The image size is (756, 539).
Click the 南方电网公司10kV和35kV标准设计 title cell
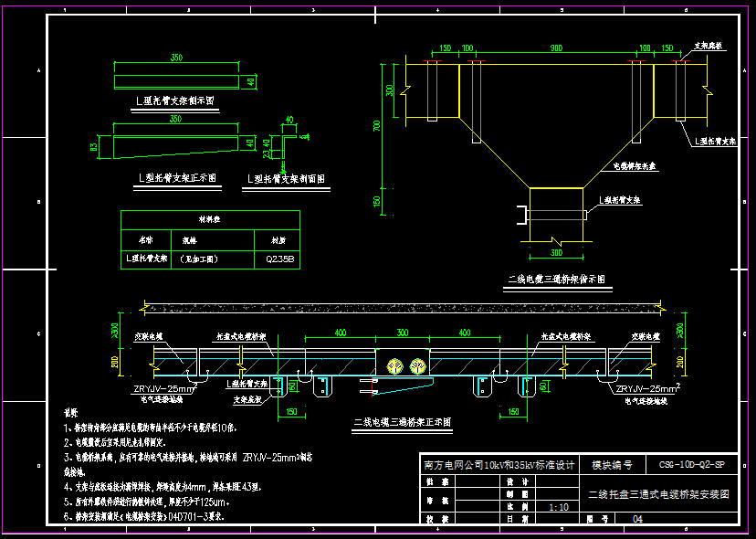(x=499, y=465)
